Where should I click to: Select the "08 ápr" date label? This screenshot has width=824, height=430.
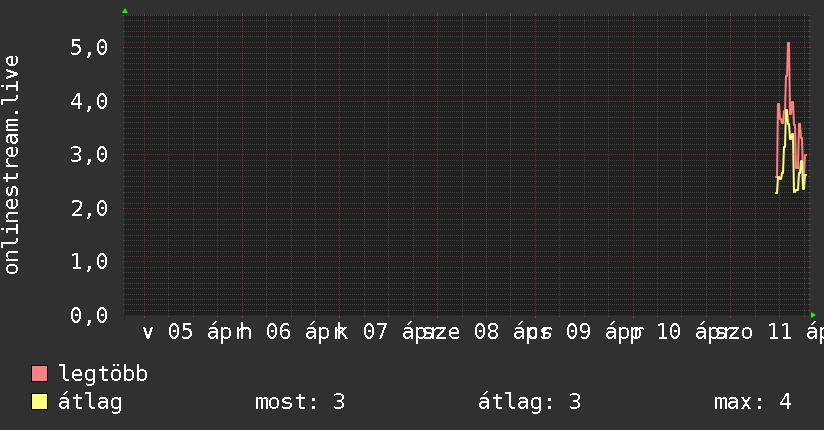click(x=505, y=332)
